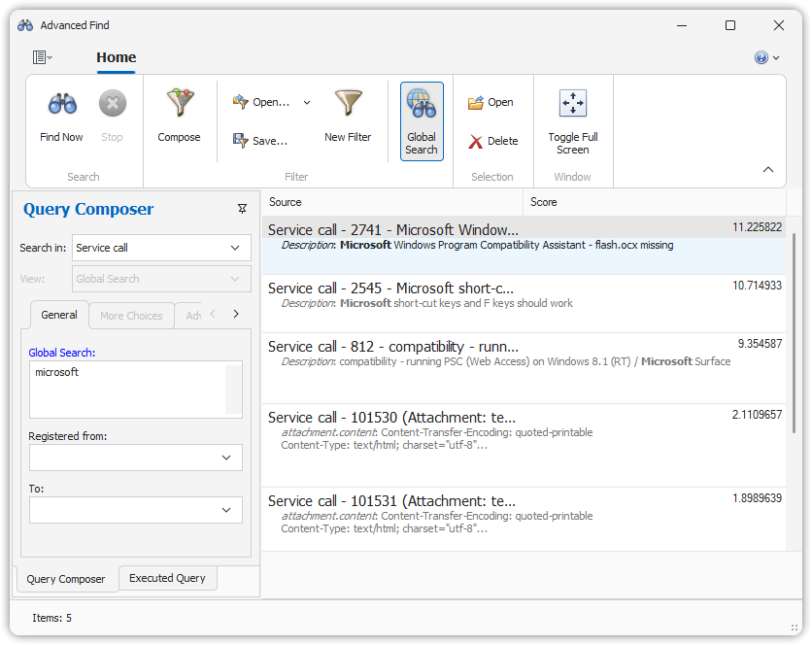Collapse the ribbon with the chevron

pyautogui.click(x=768, y=170)
